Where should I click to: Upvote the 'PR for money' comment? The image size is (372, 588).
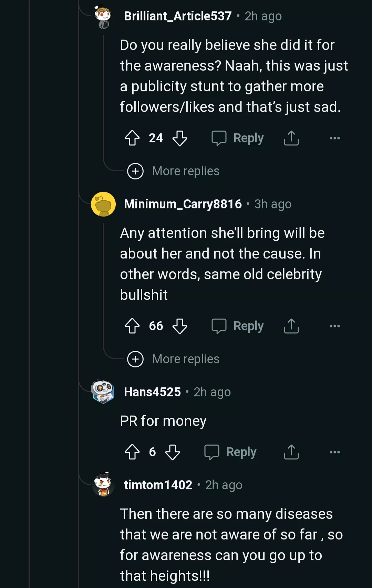132,452
